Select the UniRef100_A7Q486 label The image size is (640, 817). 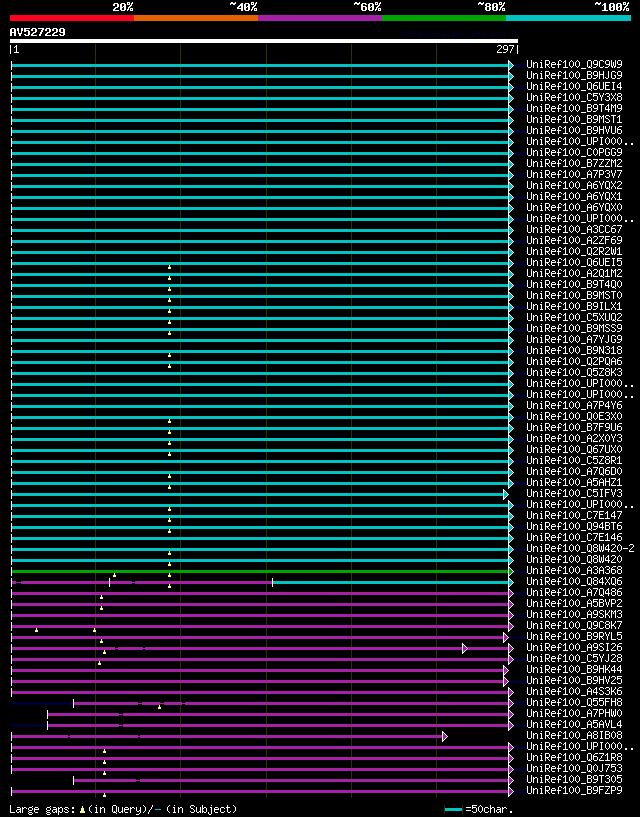coord(574,592)
